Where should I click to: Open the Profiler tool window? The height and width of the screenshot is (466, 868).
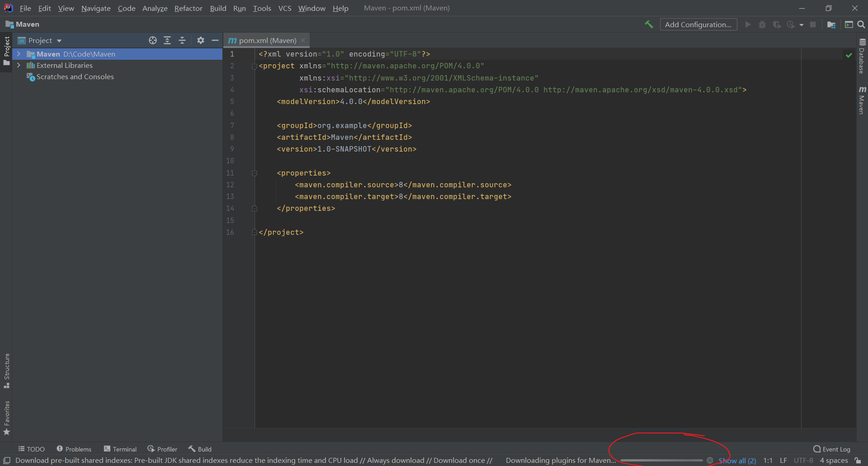(x=162, y=449)
